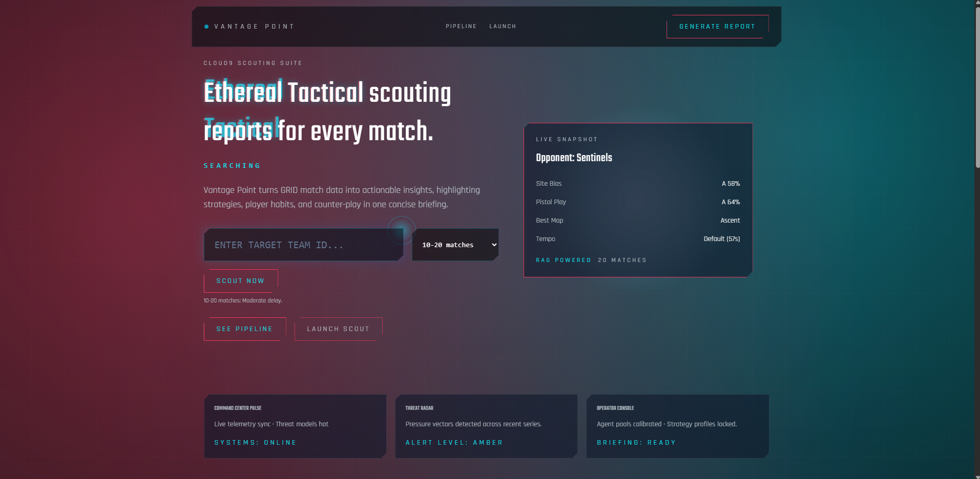This screenshot has width=980, height=479.
Task: Click BRIEFING: READY status text
Action: point(636,443)
